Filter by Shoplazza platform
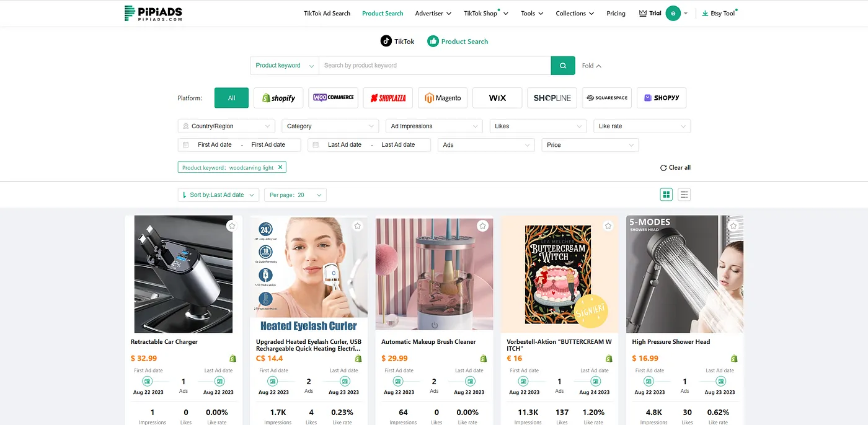 [x=388, y=98]
